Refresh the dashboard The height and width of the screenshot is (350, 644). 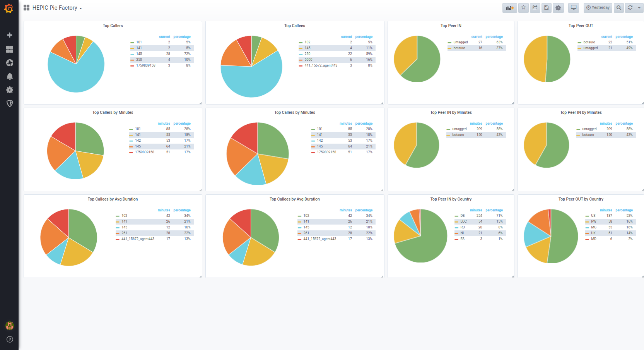click(x=630, y=8)
